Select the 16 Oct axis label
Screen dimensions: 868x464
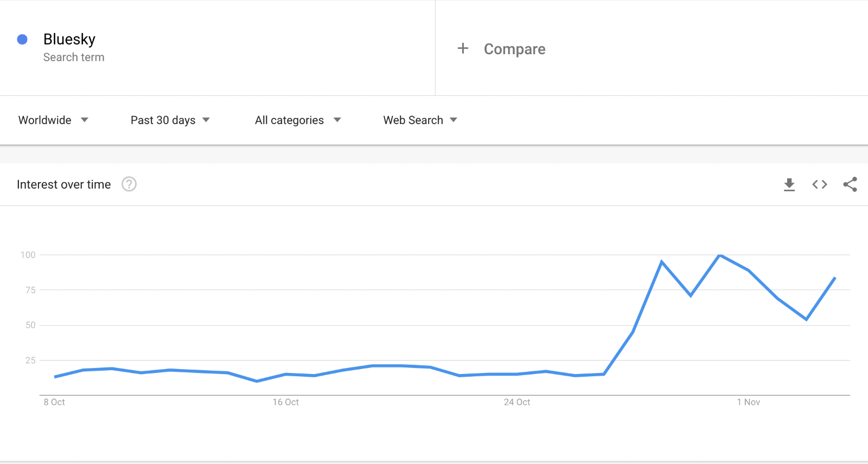pyautogui.click(x=286, y=402)
